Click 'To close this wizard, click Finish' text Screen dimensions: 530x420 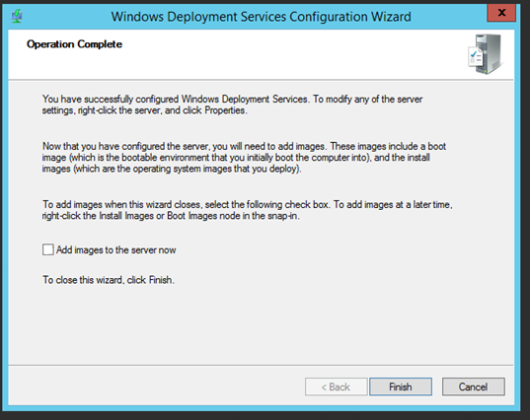pyautogui.click(x=109, y=280)
